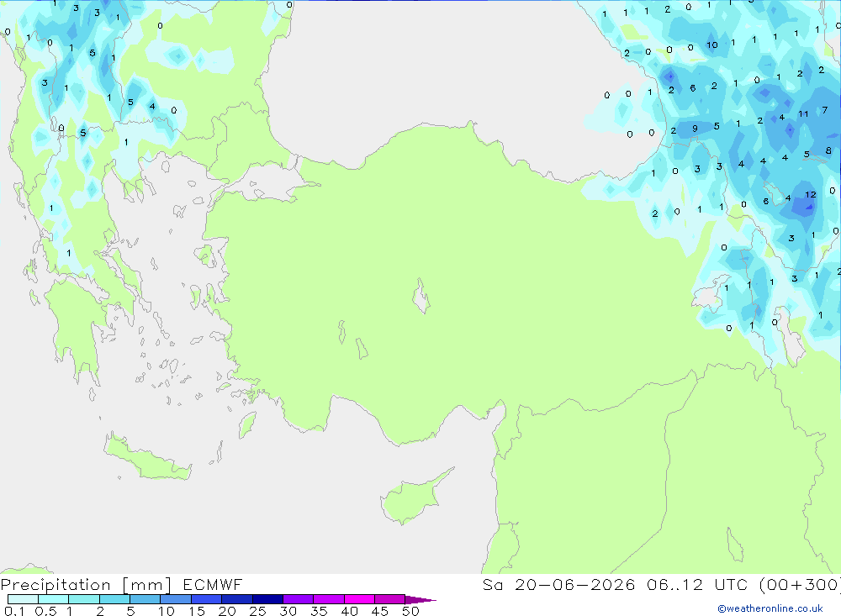Pick the 35–40 mm purple legend swatch

328,599
